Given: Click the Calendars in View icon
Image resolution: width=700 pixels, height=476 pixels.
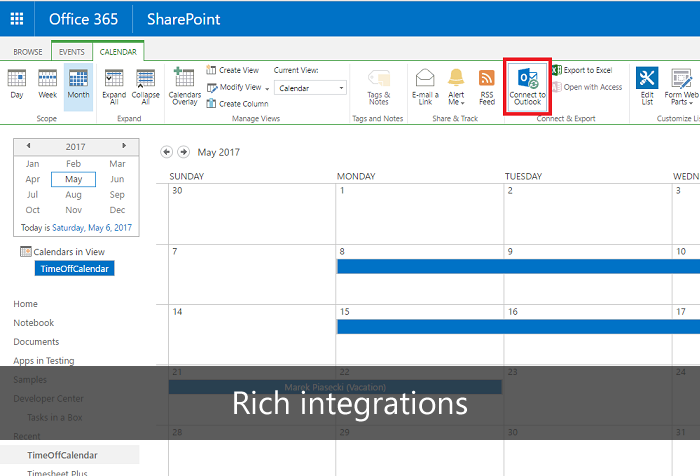Looking at the screenshot, I should pyautogui.click(x=25, y=251).
